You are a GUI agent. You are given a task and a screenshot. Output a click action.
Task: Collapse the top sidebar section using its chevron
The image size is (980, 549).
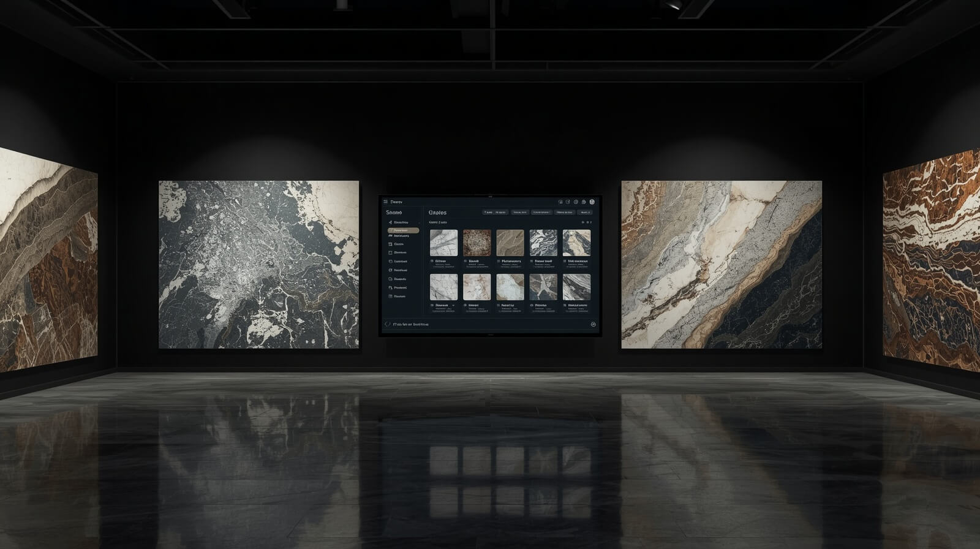tap(420, 222)
